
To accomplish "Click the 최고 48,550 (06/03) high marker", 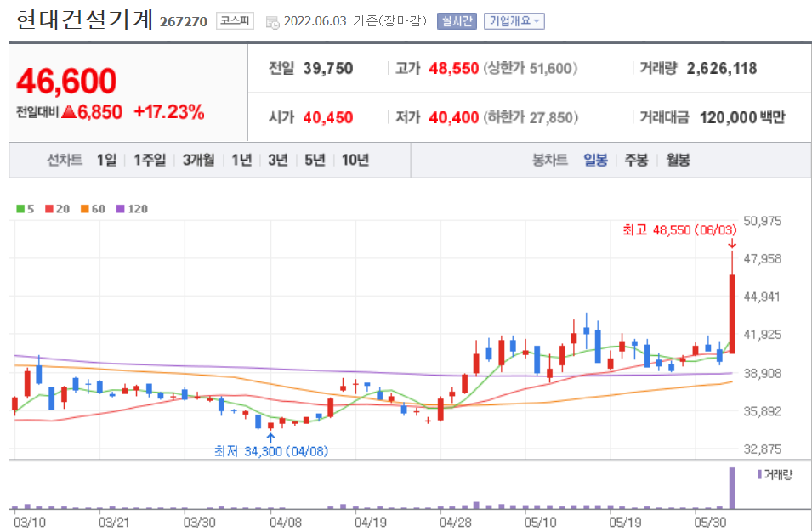I will pos(679,229).
